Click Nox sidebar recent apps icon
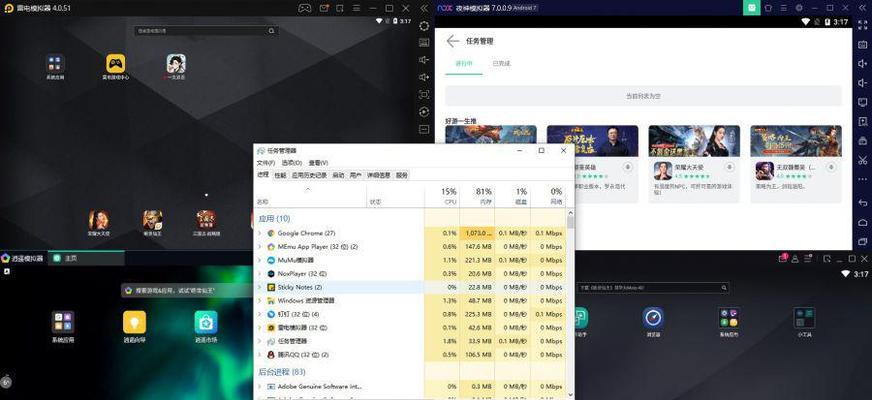Screen dimensions: 872x400 [x=863, y=241]
